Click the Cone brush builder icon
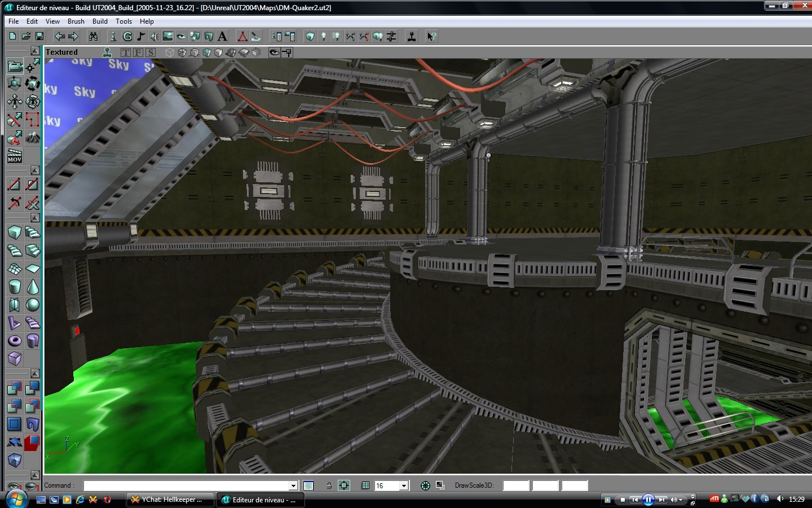812x508 pixels. pyautogui.click(x=33, y=287)
